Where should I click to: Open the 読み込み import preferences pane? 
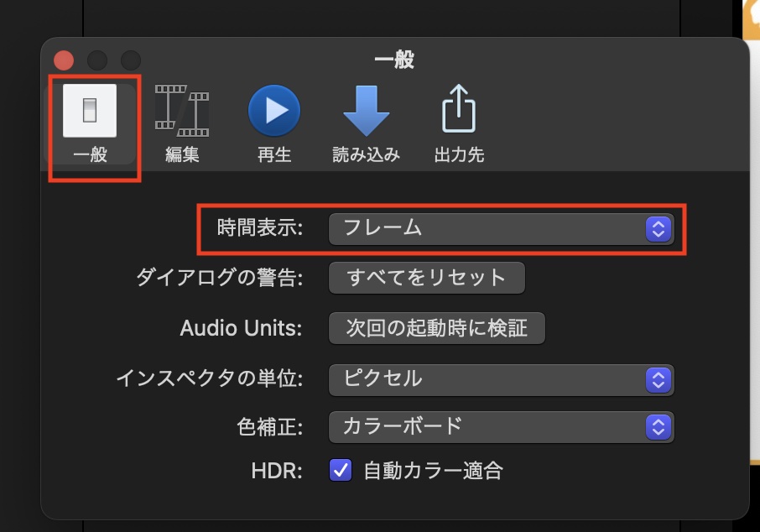click(x=366, y=124)
